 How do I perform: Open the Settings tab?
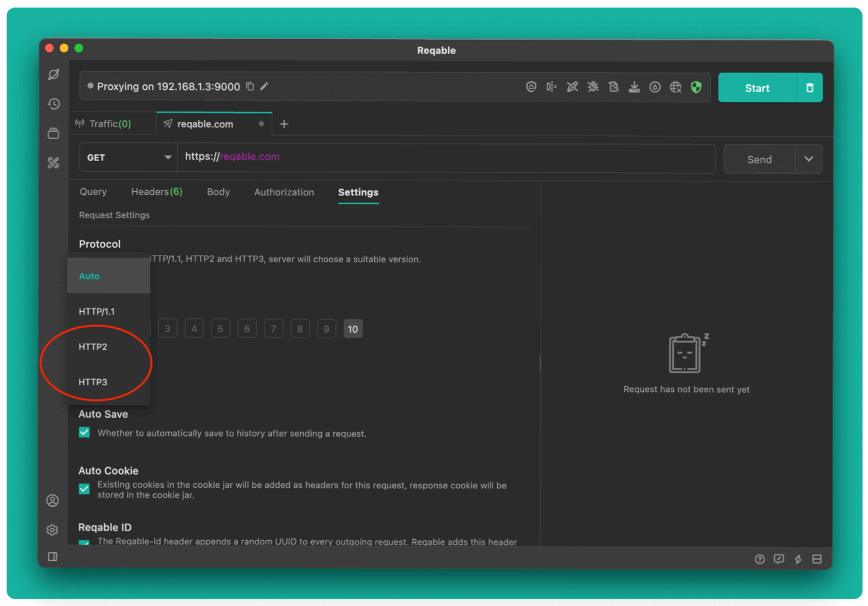[x=358, y=192]
